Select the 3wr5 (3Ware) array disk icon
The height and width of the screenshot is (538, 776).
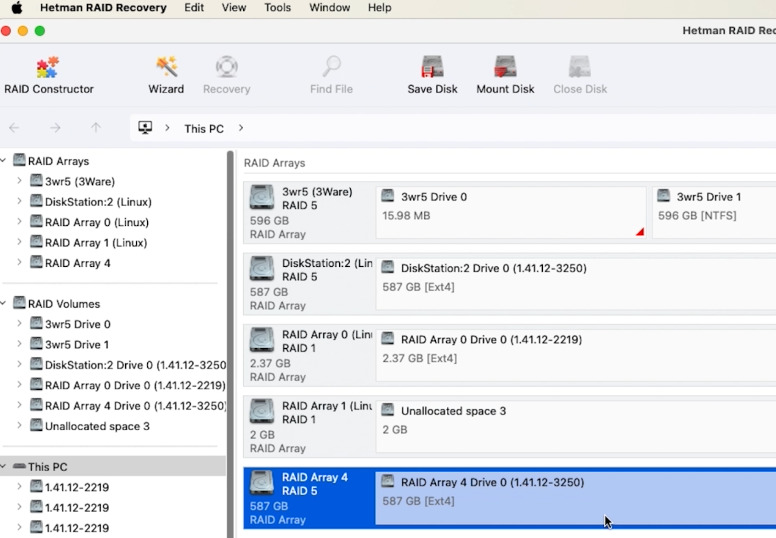coord(262,197)
